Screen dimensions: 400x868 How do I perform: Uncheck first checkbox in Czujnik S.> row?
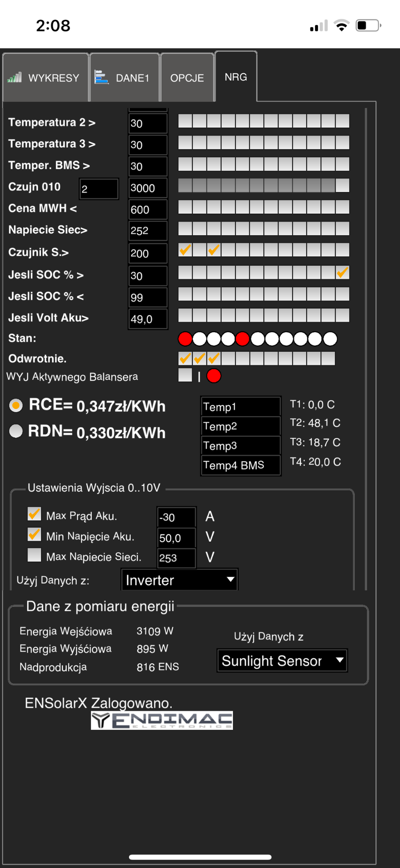coord(185,250)
